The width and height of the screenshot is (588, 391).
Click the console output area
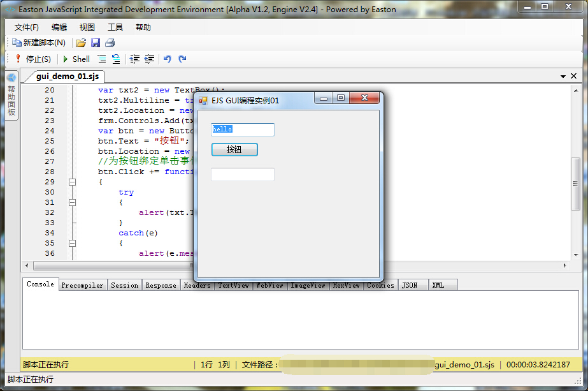301,320
